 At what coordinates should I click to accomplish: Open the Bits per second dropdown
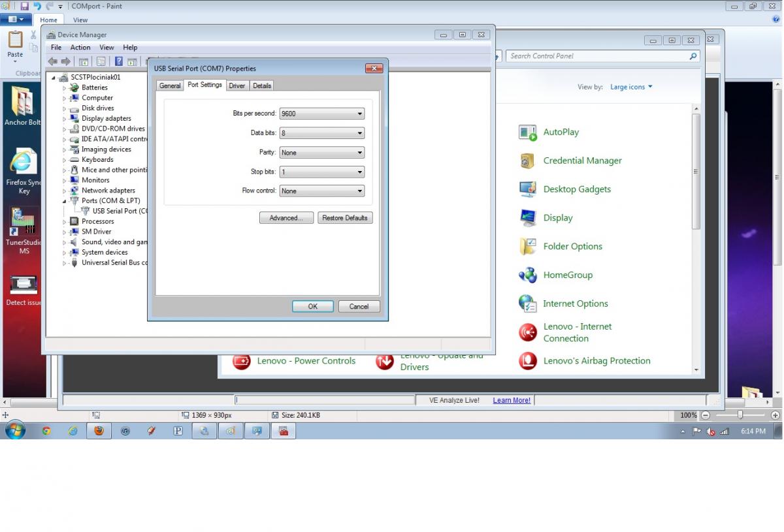[321, 114]
